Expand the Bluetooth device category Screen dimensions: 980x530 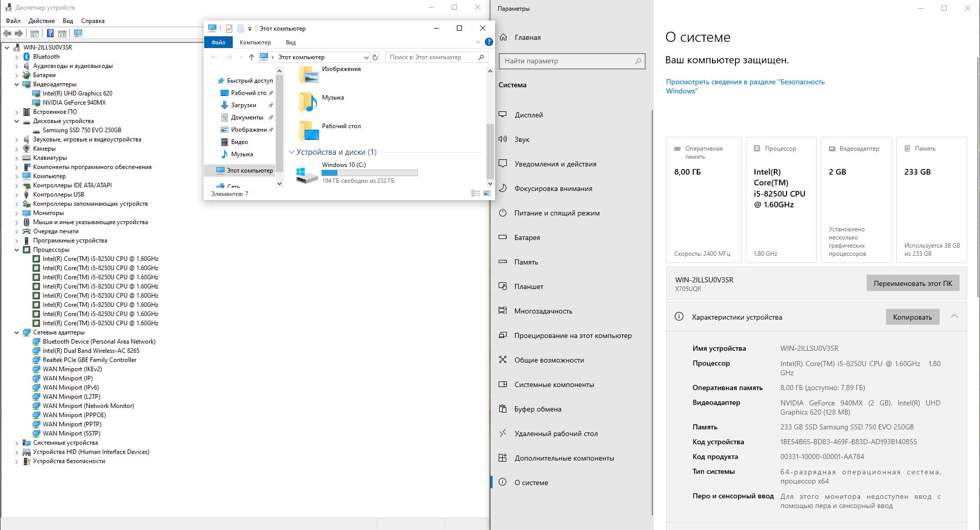(16, 57)
